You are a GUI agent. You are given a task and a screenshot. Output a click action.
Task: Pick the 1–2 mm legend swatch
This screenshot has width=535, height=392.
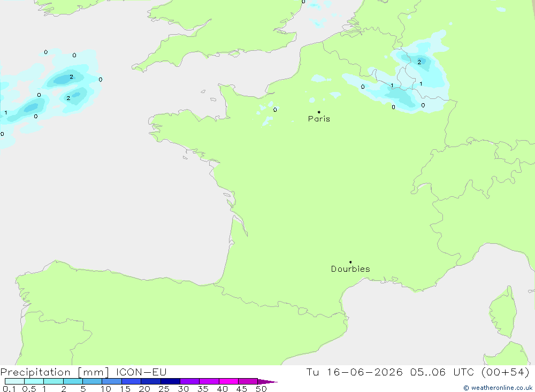[x=53, y=381]
